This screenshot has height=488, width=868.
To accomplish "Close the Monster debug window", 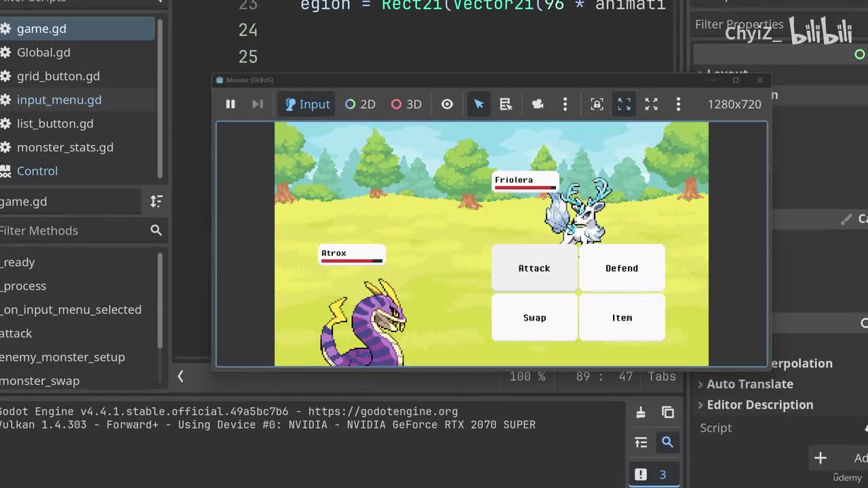I will tap(759, 80).
